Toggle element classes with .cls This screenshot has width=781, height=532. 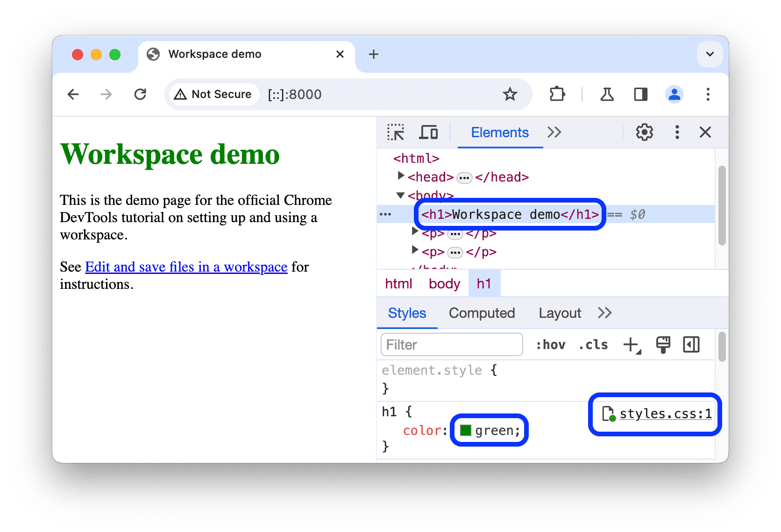pyautogui.click(x=592, y=345)
